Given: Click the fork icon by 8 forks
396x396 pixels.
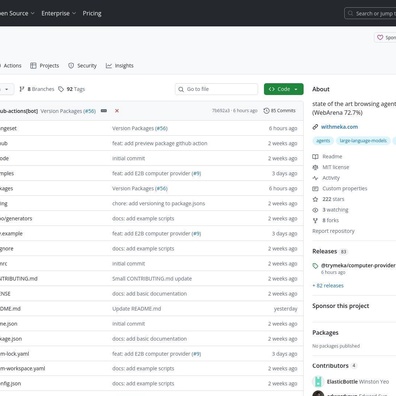Looking at the screenshot, I should tap(315, 220).
